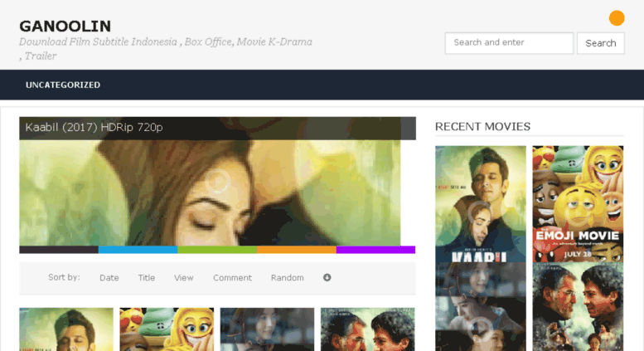Sort posts by Date

pos(109,278)
